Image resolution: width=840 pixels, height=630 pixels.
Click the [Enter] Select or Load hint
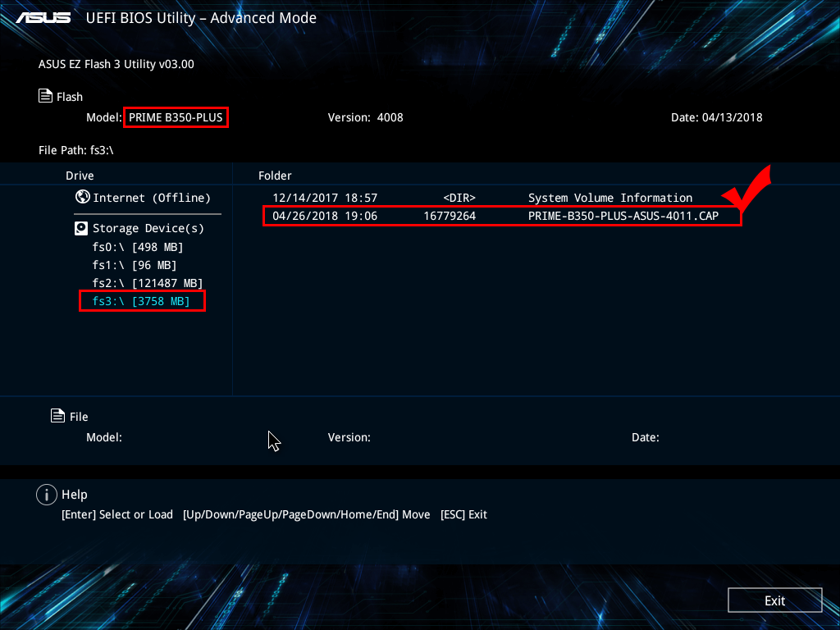(117, 514)
